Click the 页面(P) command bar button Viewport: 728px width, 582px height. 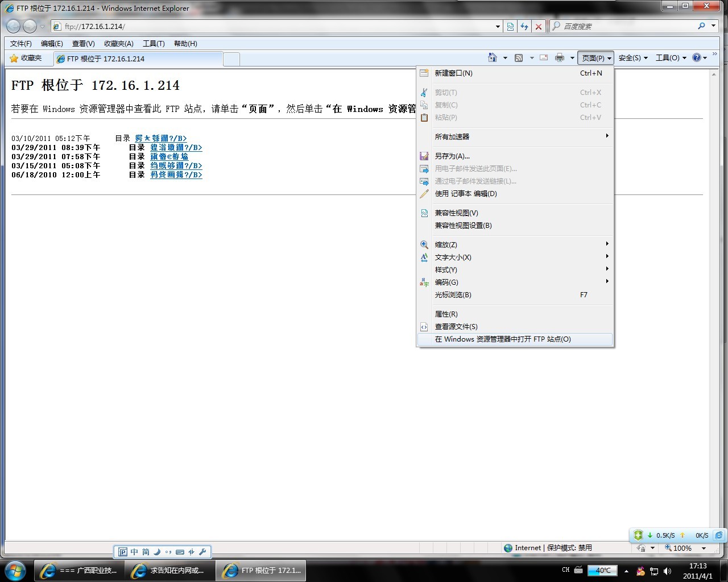click(595, 58)
